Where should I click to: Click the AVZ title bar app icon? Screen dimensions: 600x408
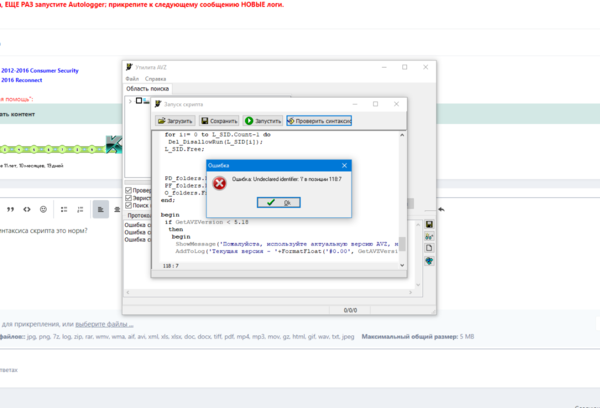[x=129, y=67]
